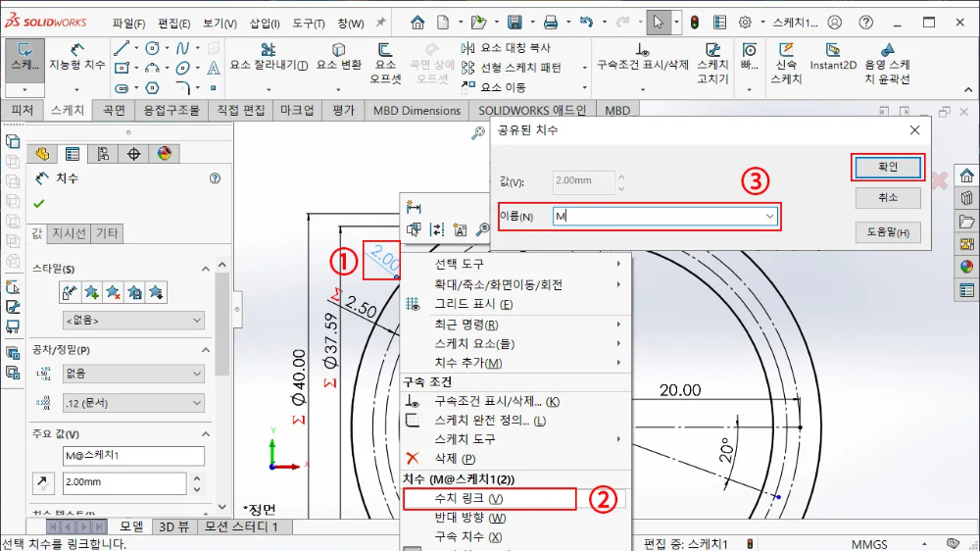Image resolution: width=980 pixels, height=551 pixels.
Task: Click the Convert Entities (요소 변환) tool
Action: (x=339, y=57)
